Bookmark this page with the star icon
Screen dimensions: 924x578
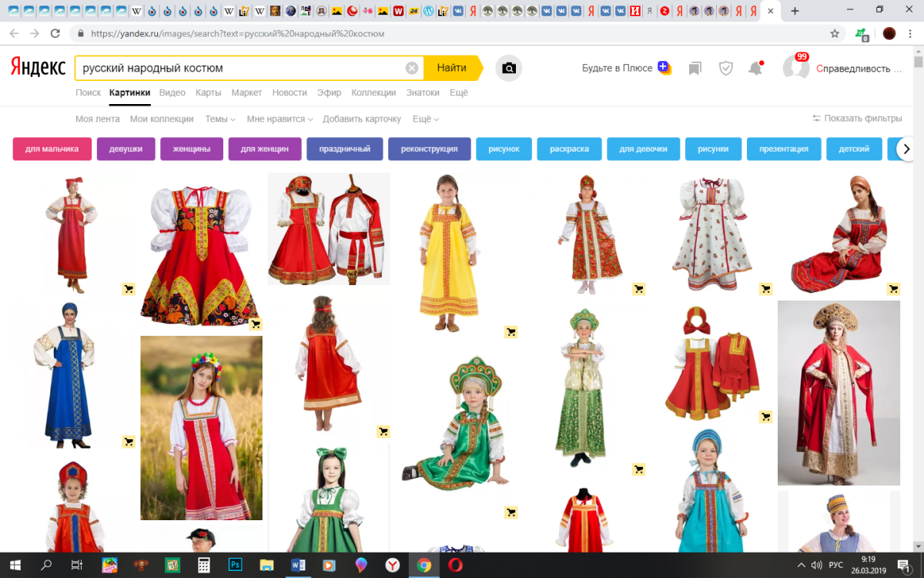835,34
